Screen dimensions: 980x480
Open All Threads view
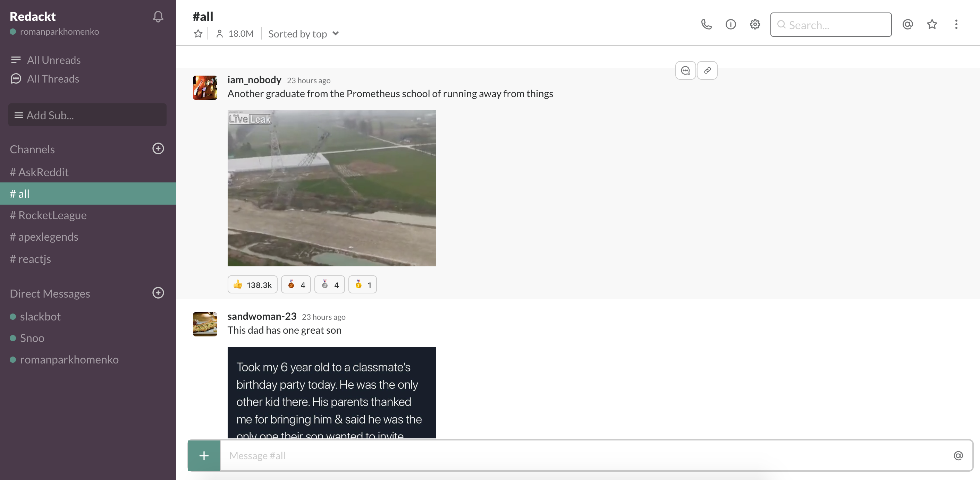point(53,79)
